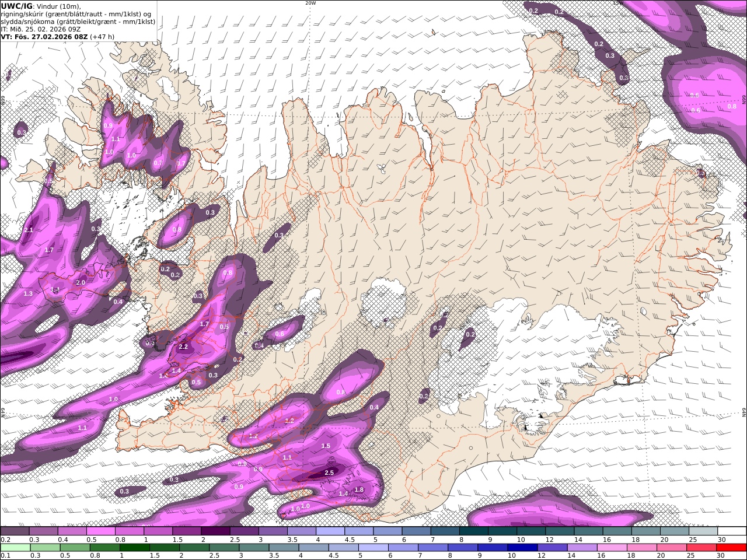Pick the deep navy rain swatch labeled 10
The height and width of the screenshot is (560, 747).
522,548
